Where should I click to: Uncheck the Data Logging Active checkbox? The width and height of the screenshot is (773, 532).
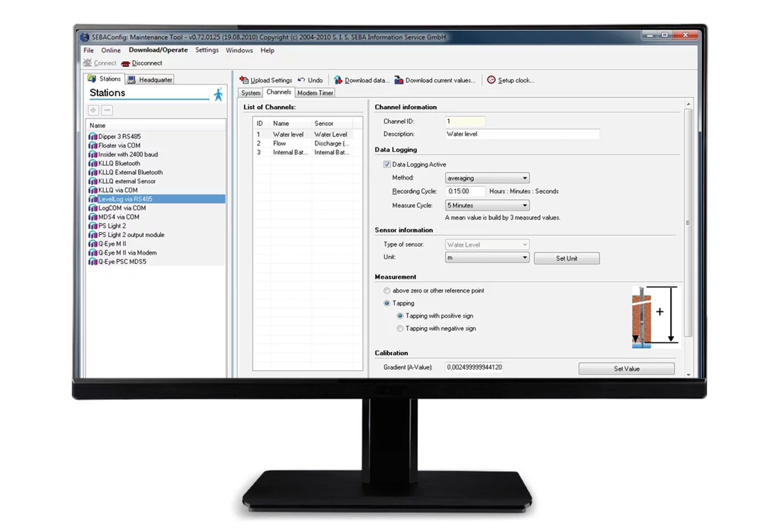(x=387, y=164)
